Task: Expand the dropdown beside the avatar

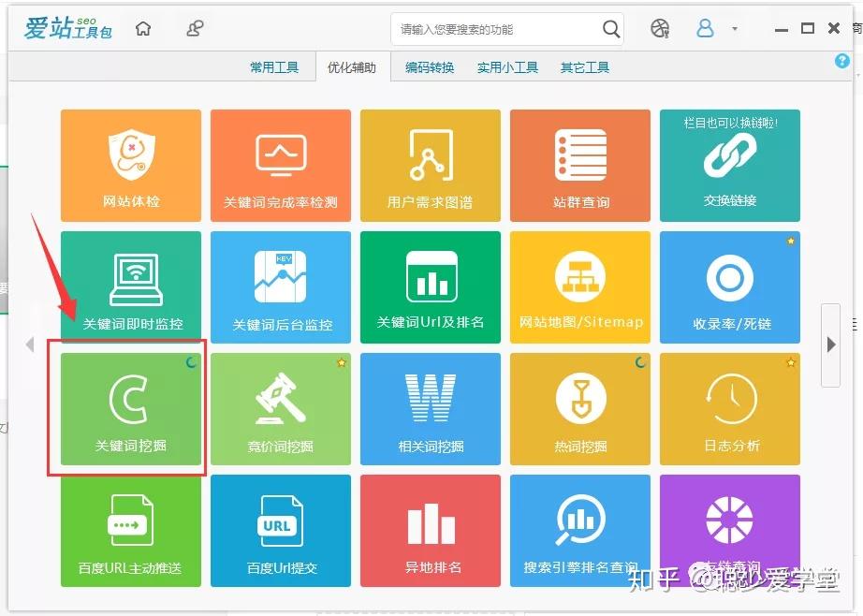Action: [732, 30]
